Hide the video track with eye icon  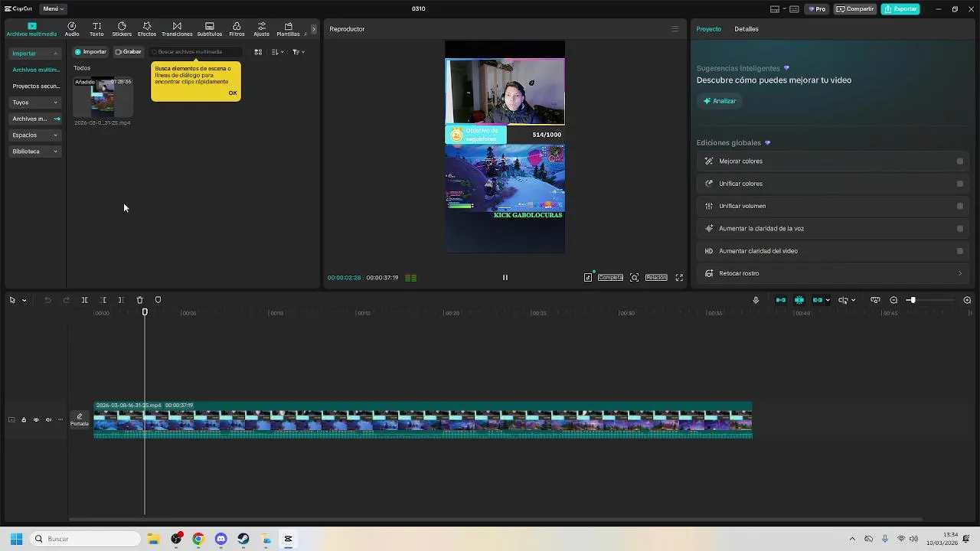click(x=36, y=419)
